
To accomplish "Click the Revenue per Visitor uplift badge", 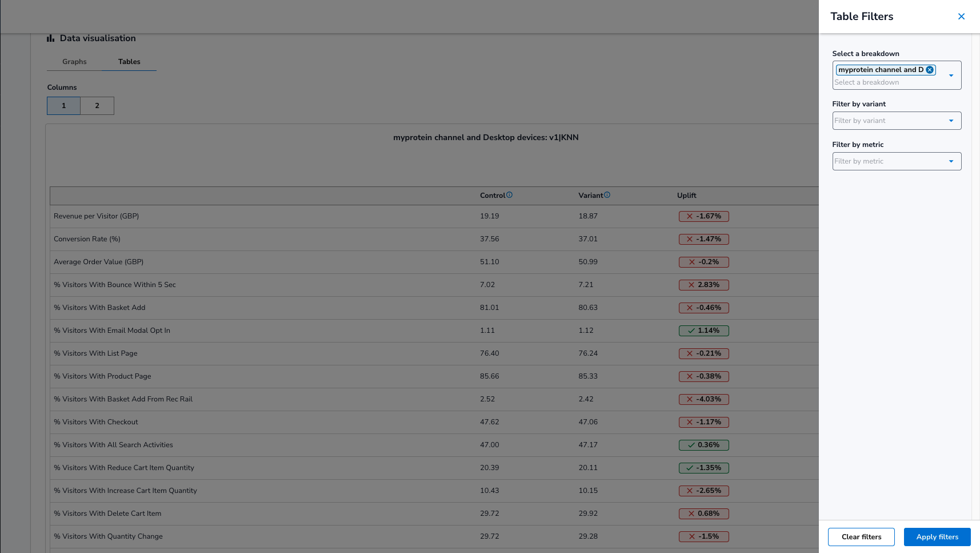I will 703,216.
